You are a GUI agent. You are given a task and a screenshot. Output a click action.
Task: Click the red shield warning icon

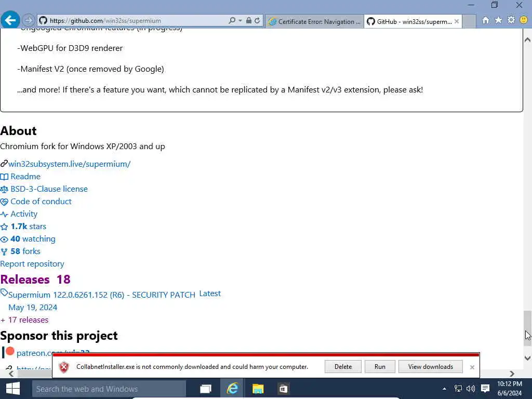[64, 367]
